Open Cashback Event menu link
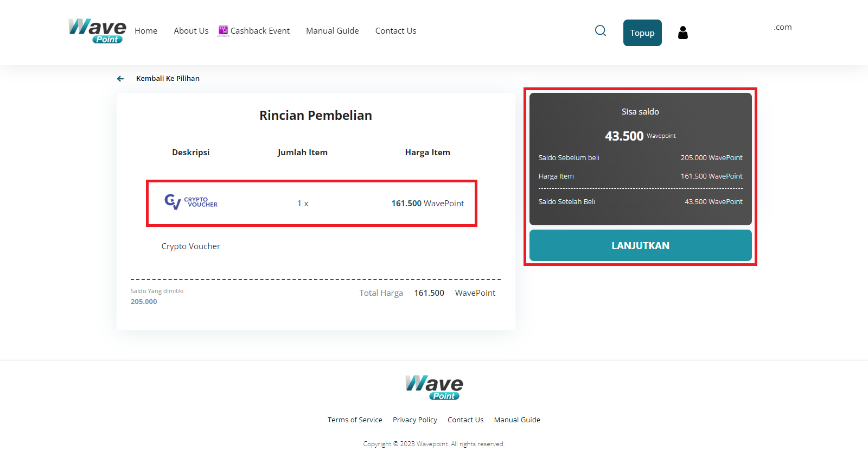Screen dimensions: 868x463 pyautogui.click(x=260, y=31)
